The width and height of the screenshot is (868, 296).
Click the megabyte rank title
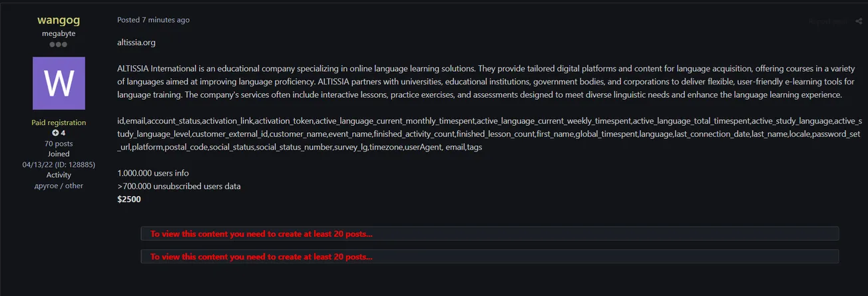pyautogui.click(x=59, y=33)
